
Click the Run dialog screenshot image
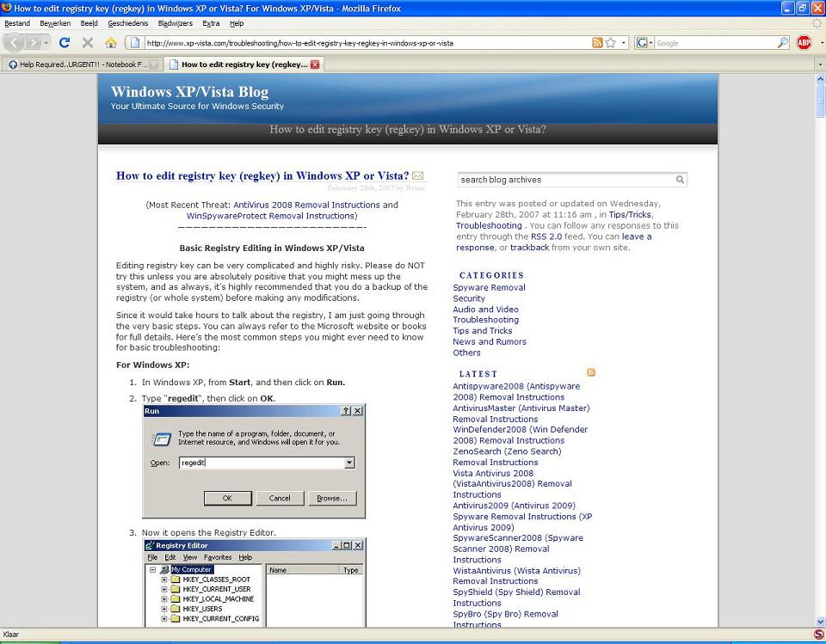tap(254, 461)
